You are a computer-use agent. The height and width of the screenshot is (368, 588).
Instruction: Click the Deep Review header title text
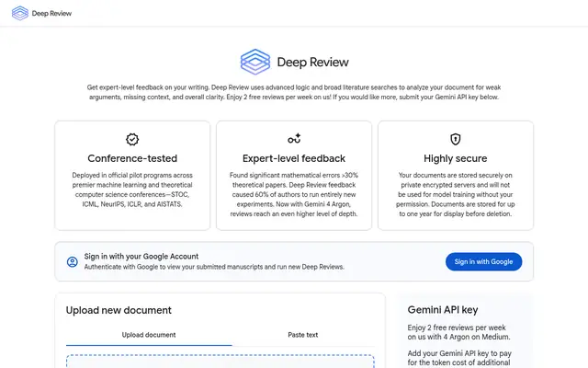pyautogui.click(x=51, y=14)
